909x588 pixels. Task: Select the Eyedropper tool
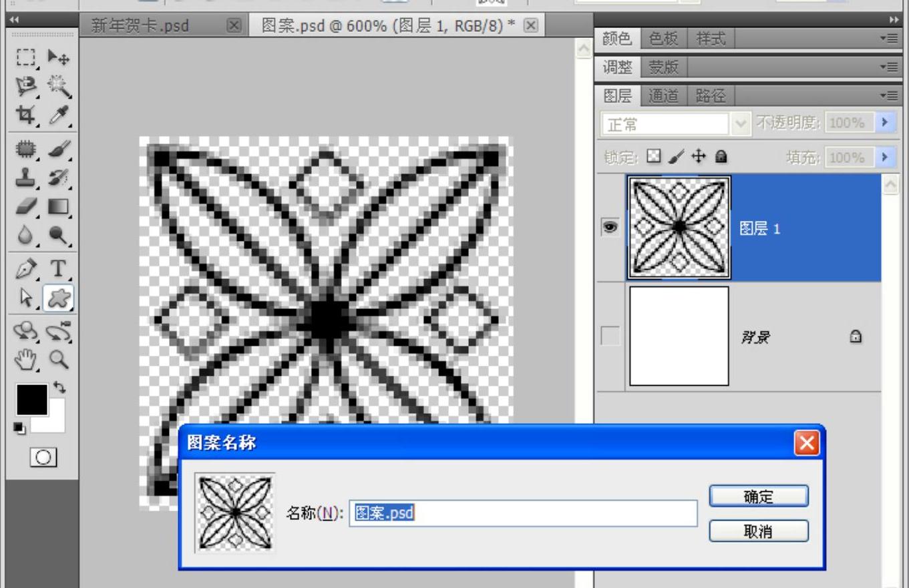click(59, 115)
